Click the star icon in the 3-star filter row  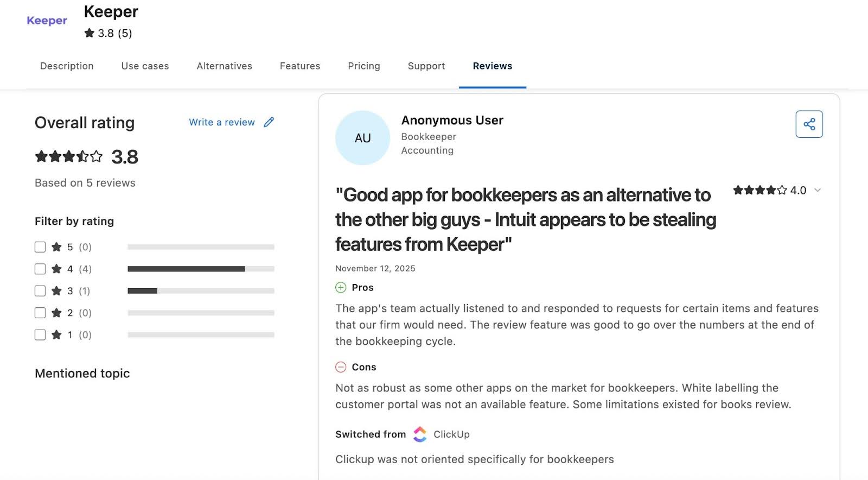coord(56,291)
